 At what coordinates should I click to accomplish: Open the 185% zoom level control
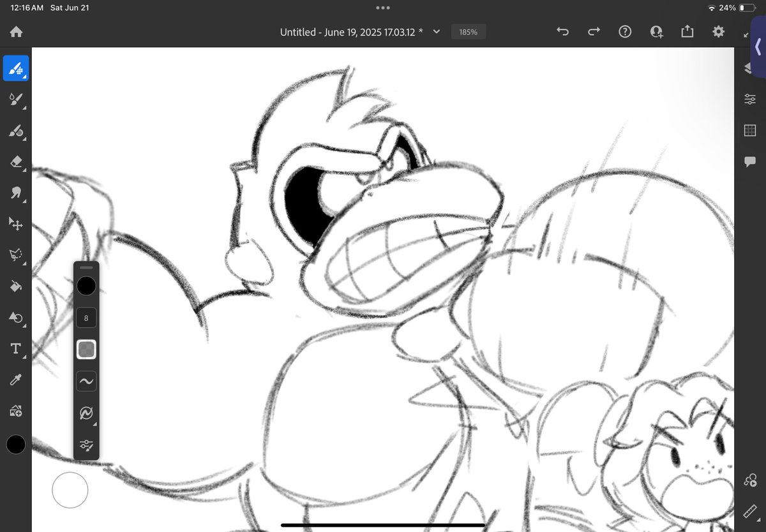coord(469,32)
